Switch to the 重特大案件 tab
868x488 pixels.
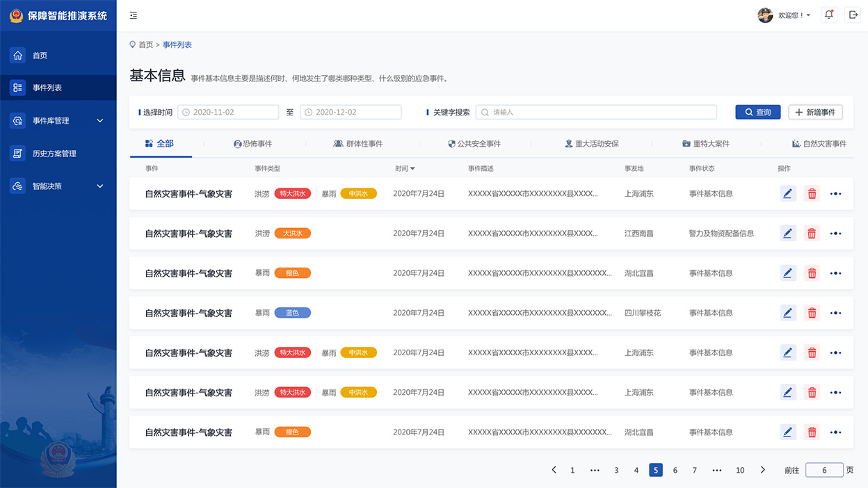pyautogui.click(x=706, y=144)
